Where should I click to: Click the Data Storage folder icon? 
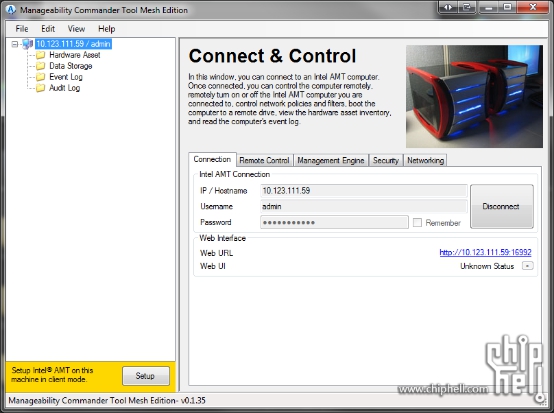coord(41,66)
